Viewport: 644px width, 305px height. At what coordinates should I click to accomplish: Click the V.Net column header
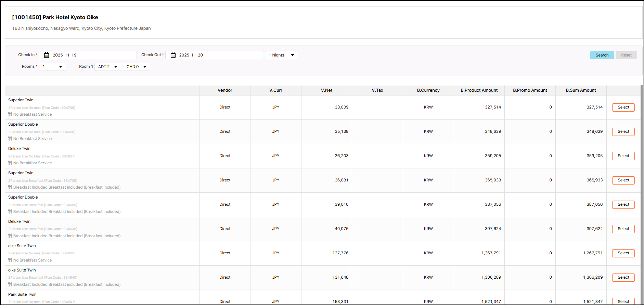point(326,90)
